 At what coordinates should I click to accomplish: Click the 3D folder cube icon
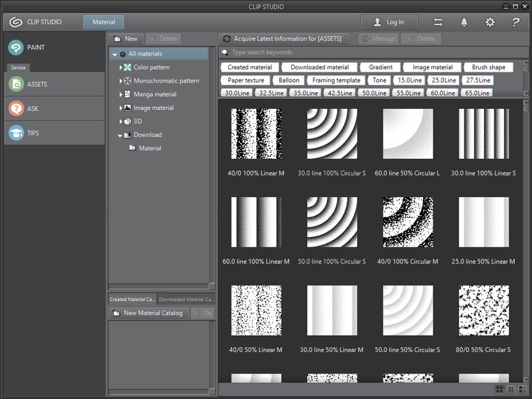pyautogui.click(x=128, y=121)
